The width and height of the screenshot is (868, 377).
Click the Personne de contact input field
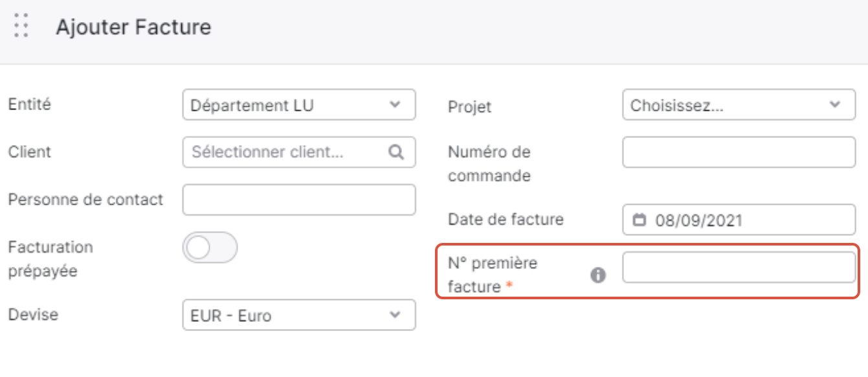299,200
